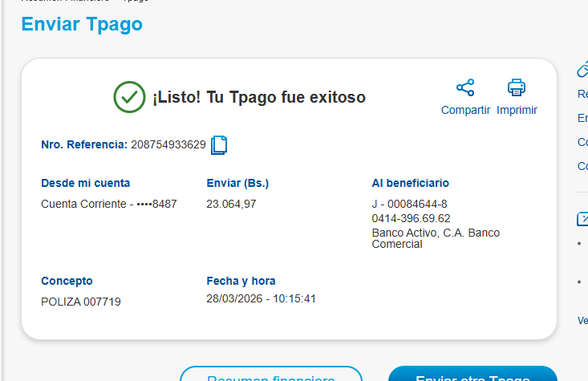
Task: Click the Cuenta Corriente ••••8487 account text
Action: pyautogui.click(x=109, y=204)
